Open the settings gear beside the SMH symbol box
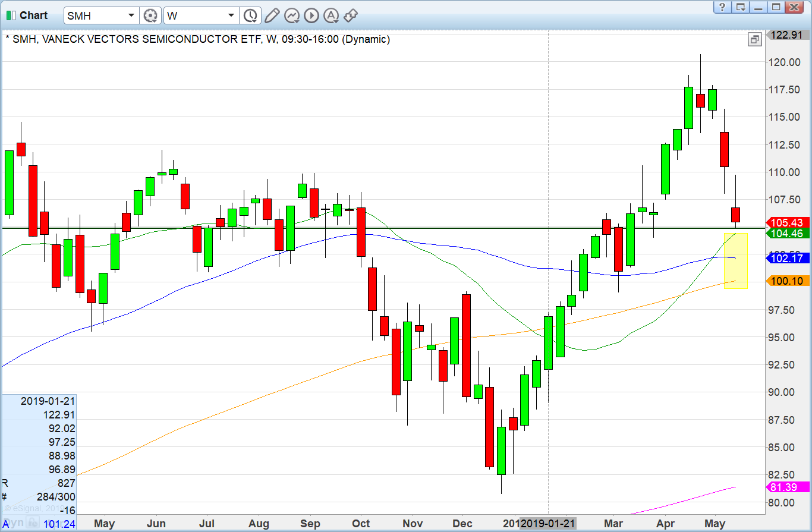812x532 pixels. 150,15
